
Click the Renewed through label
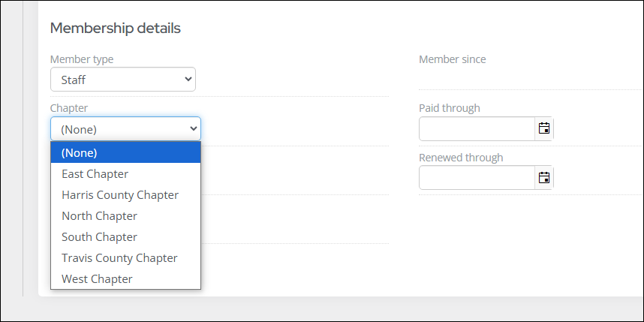tap(461, 158)
